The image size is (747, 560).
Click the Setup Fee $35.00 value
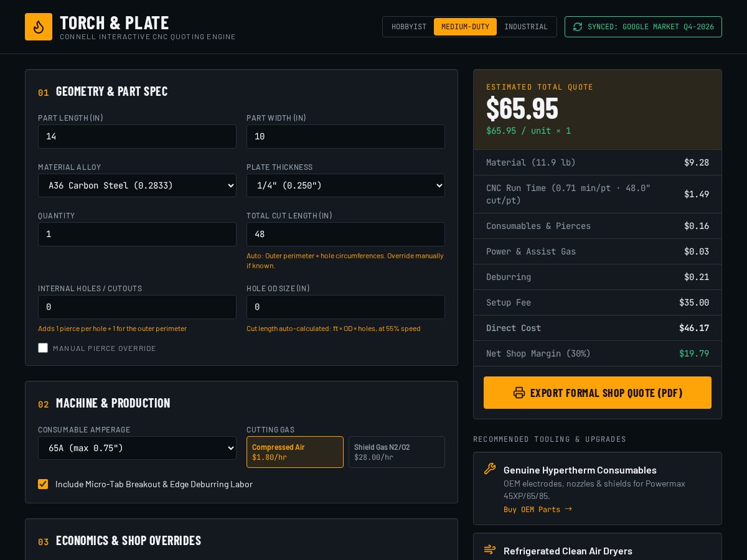tap(694, 302)
